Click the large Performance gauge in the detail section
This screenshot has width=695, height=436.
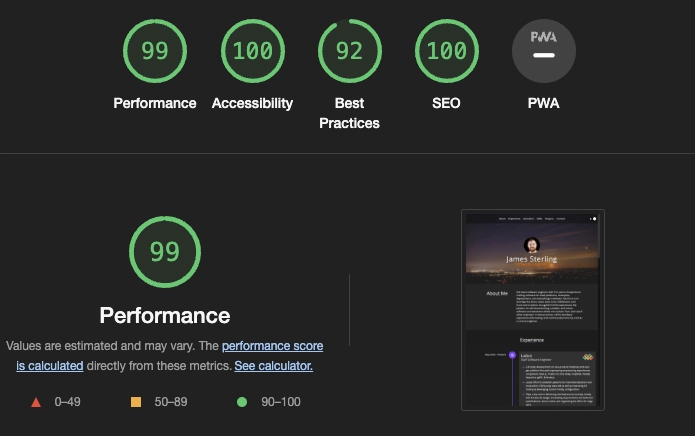pyautogui.click(x=165, y=252)
